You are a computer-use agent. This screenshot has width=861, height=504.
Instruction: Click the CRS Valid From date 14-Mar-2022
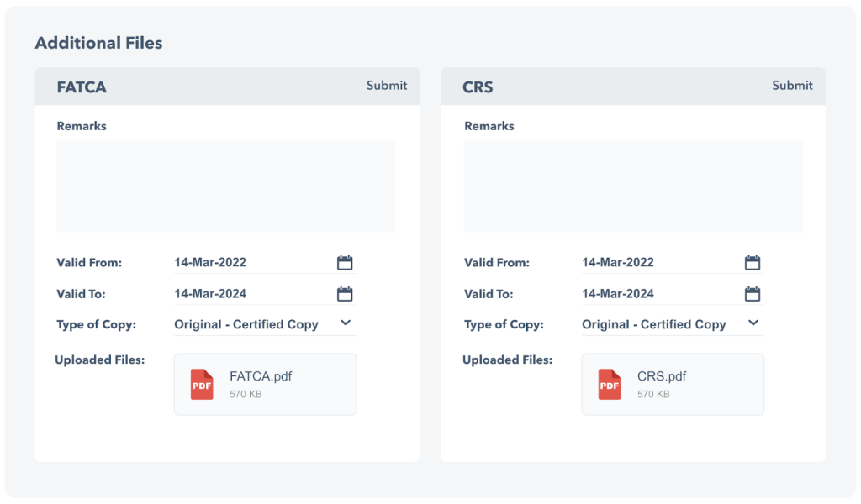618,262
